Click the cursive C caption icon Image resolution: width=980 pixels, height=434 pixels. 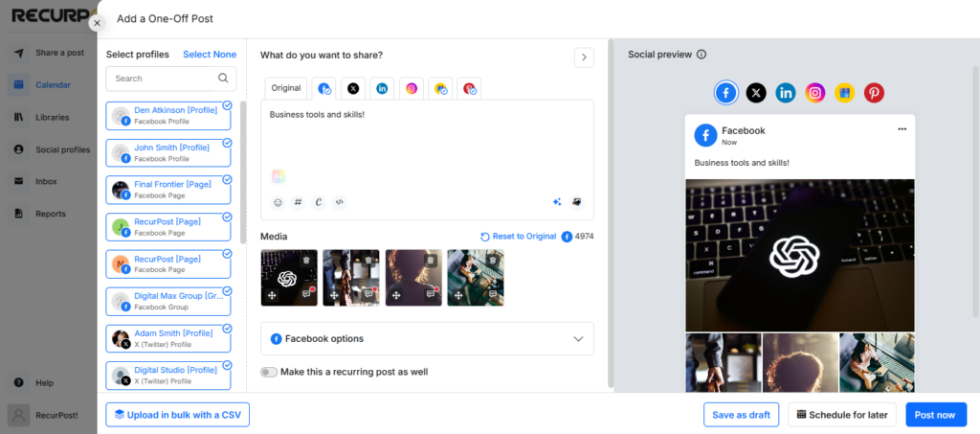319,202
